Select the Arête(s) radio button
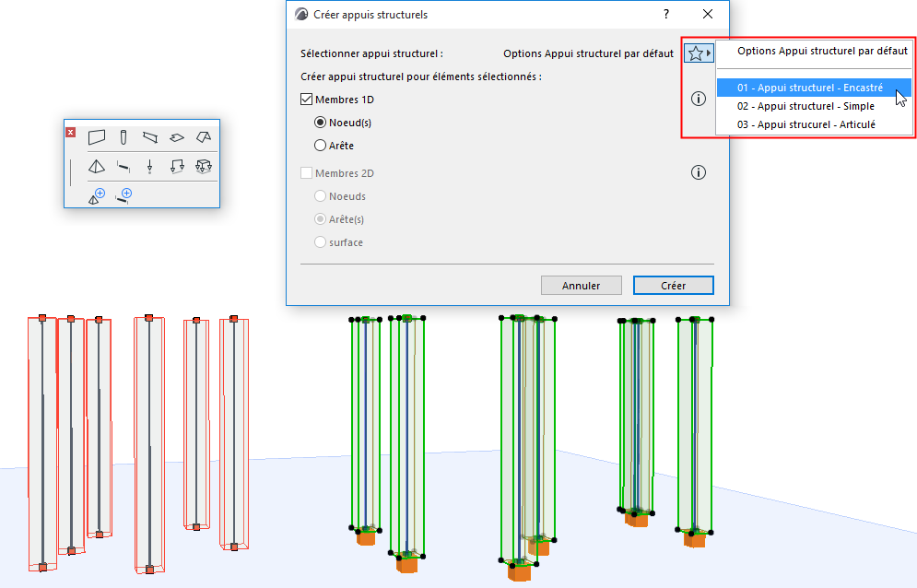Viewport: 917px width, 588px height. (x=320, y=218)
